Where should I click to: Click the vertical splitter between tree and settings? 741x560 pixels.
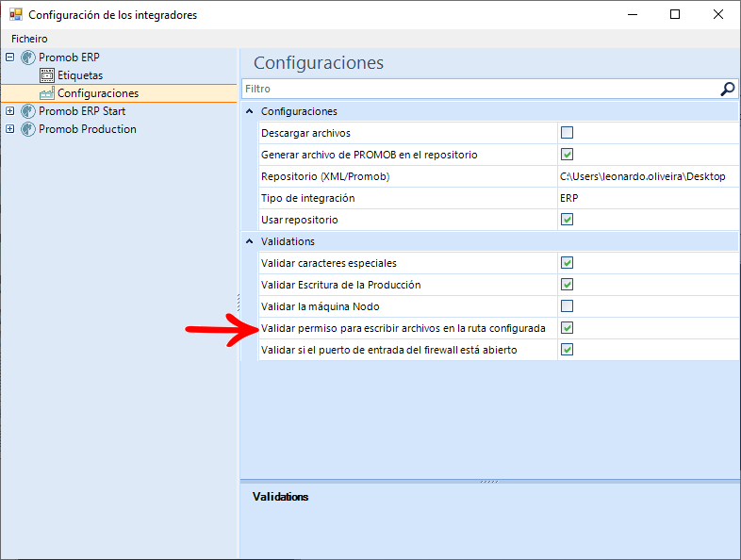pos(239,303)
